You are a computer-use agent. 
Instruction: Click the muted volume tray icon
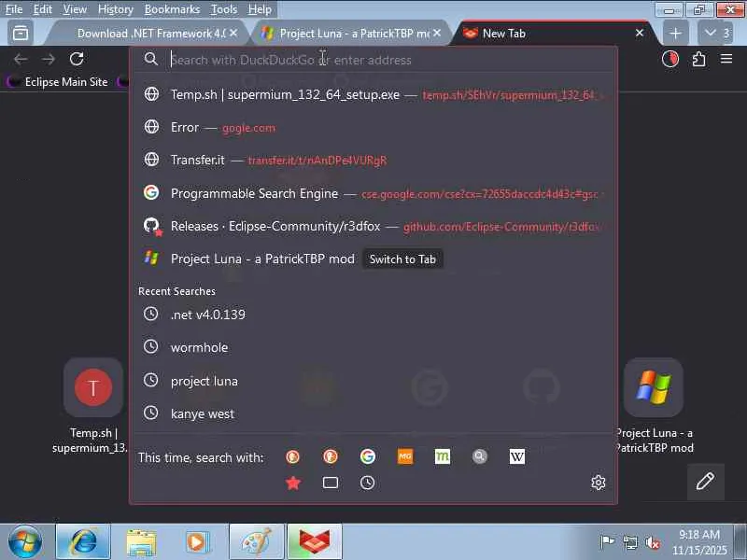click(x=652, y=542)
